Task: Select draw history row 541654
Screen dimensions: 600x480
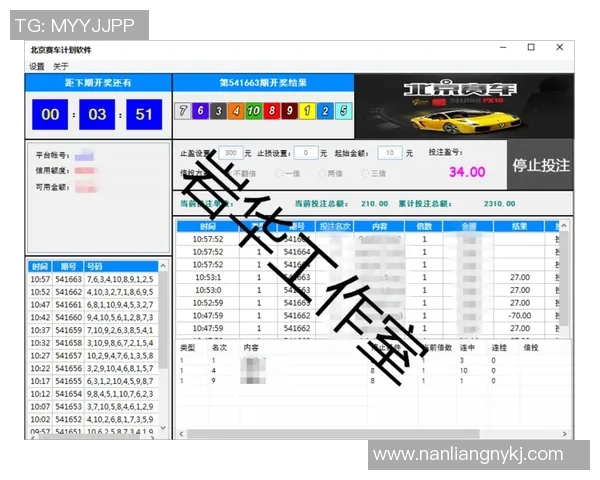Action: (93, 394)
